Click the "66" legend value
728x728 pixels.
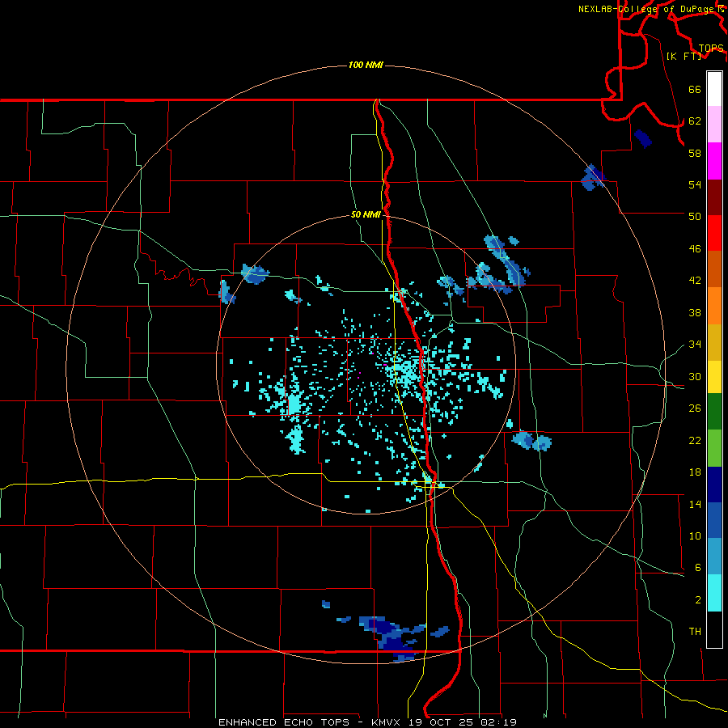click(695, 89)
